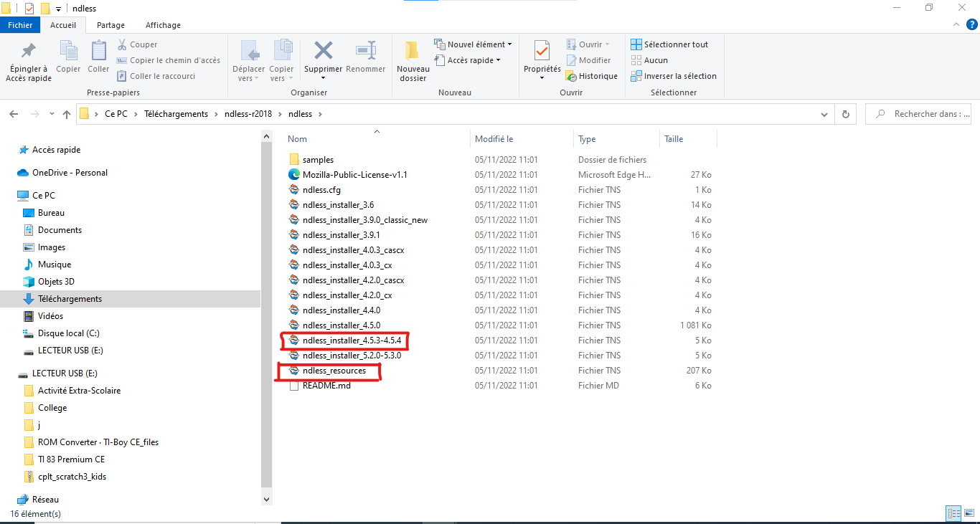
Task: Collapse the ribbon with the chevron
Action: pyautogui.click(x=956, y=24)
